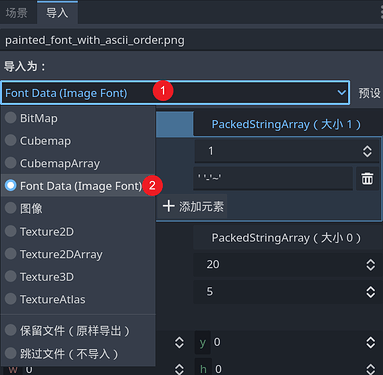Screen dimensions: 383x375
Task: Click the 预设 button
Action: tap(369, 93)
